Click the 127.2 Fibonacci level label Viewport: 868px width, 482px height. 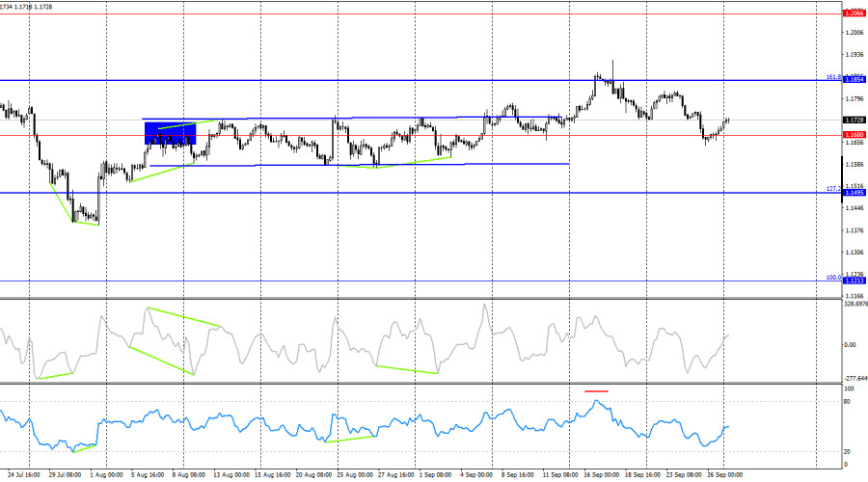click(833, 189)
